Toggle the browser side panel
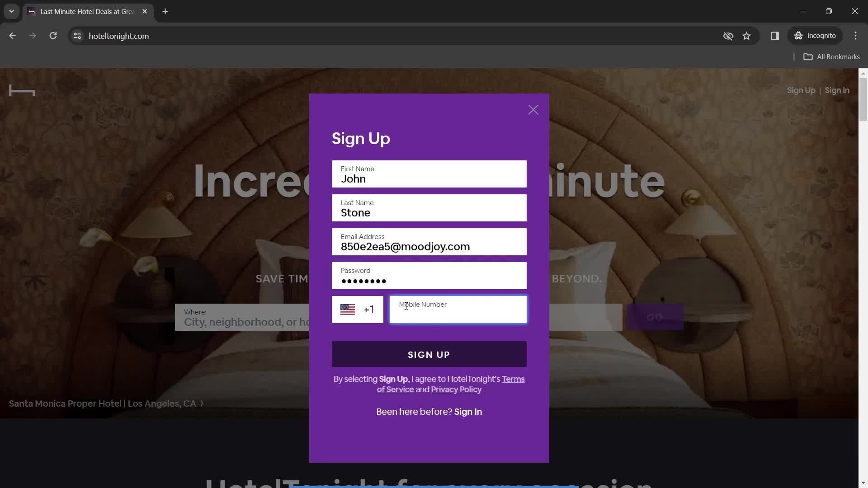Image resolution: width=868 pixels, height=488 pixels. coord(774,36)
